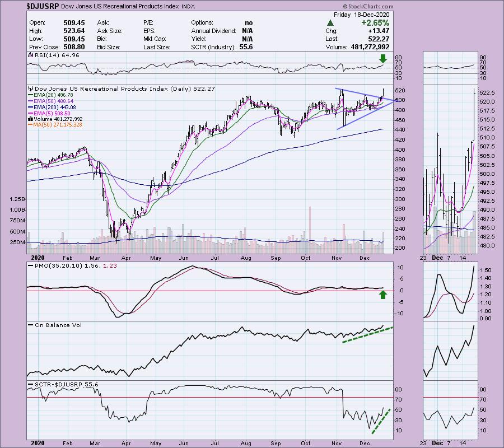Click the 0.90 label on zoomed PMO axis
The image size is (504, 448).
[x=486, y=319]
